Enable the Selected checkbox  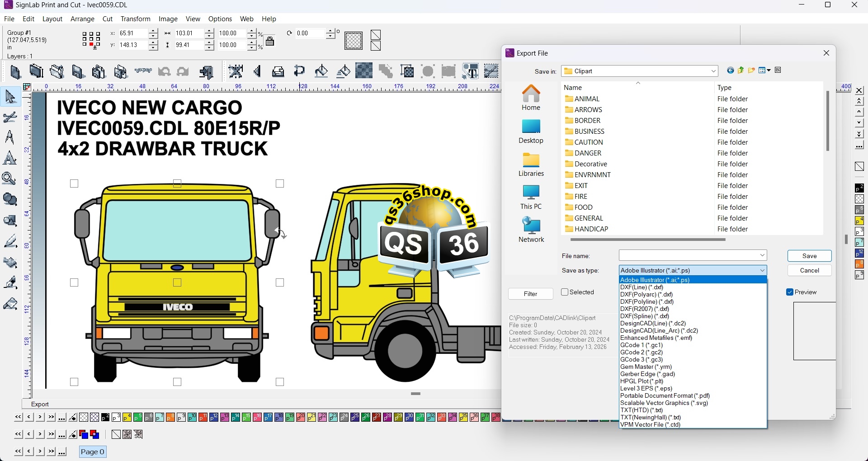click(x=565, y=292)
